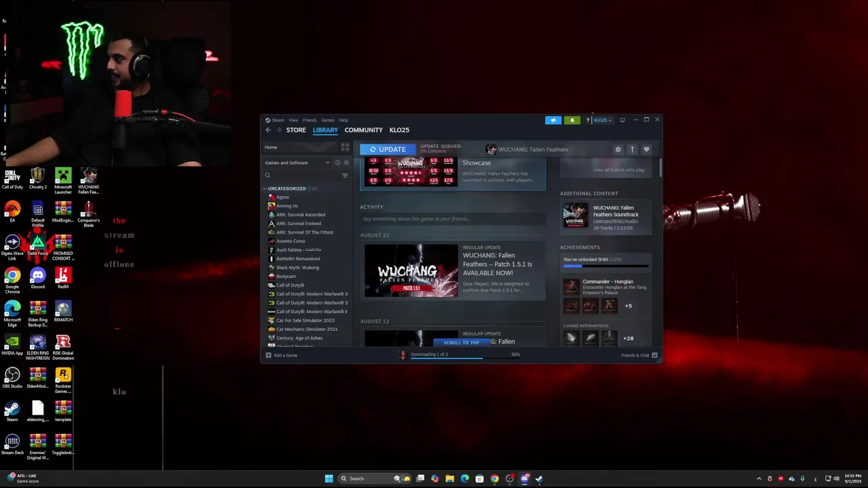The width and height of the screenshot is (868, 488).
Task: Click SCROLL TO TOP button
Action: [461, 342]
